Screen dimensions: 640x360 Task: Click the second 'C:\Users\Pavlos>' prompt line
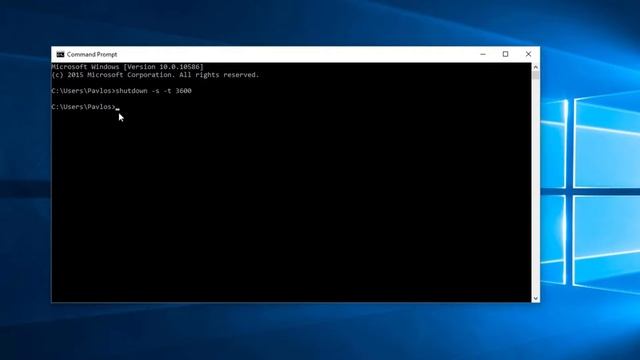pyautogui.click(x=84, y=107)
